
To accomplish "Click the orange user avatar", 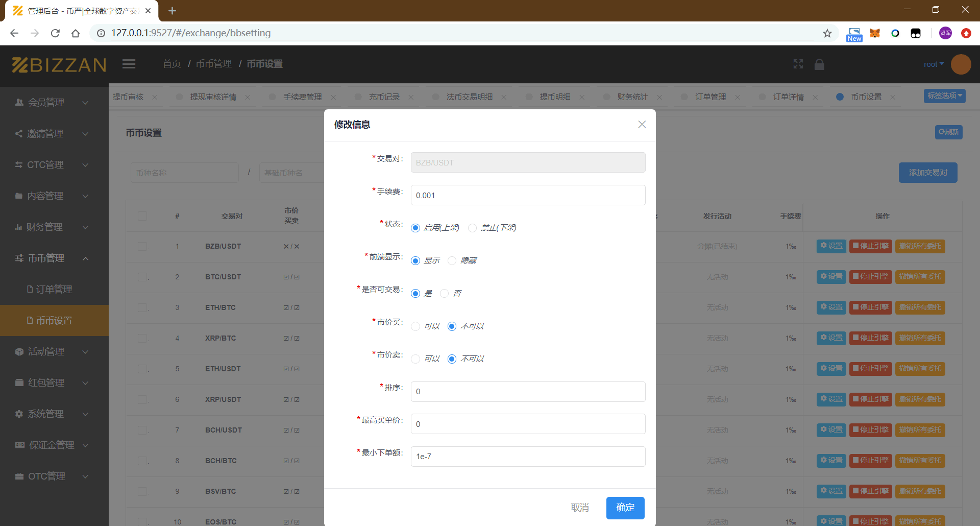I will click(x=961, y=64).
